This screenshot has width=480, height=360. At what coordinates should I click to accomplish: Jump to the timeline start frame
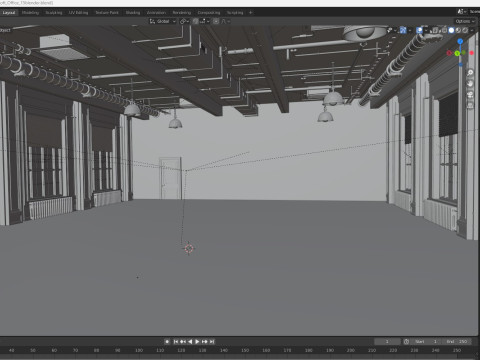(x=176, y=342)
